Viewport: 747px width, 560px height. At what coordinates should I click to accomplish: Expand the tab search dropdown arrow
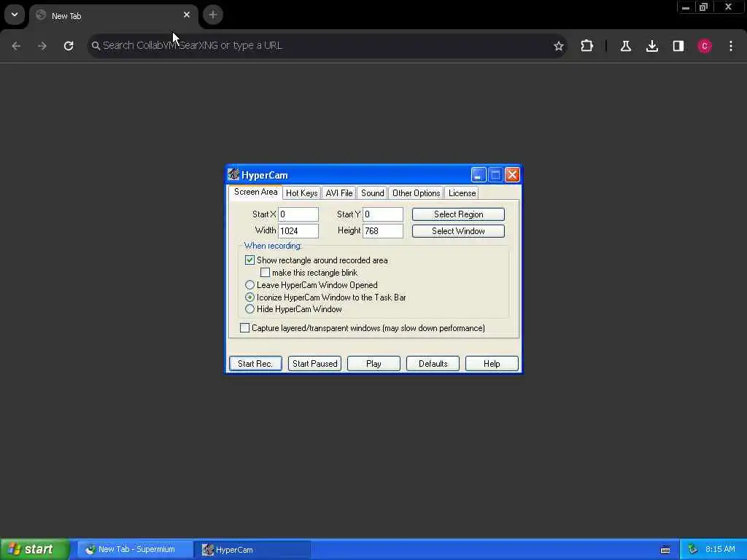pyautogui.click(x=15, y=15)
